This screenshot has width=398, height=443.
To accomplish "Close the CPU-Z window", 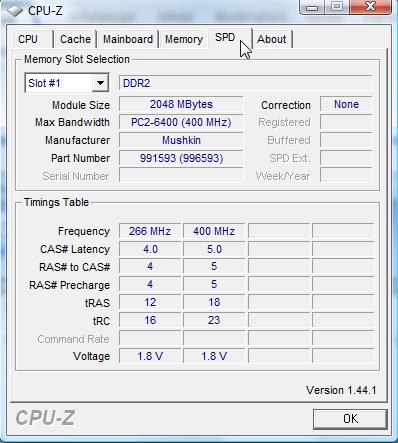I will 370,7.
